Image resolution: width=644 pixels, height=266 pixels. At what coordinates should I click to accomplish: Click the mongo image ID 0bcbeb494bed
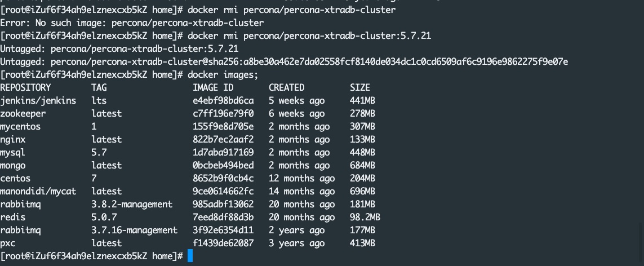pyautogui.click(x=223, y=165)
